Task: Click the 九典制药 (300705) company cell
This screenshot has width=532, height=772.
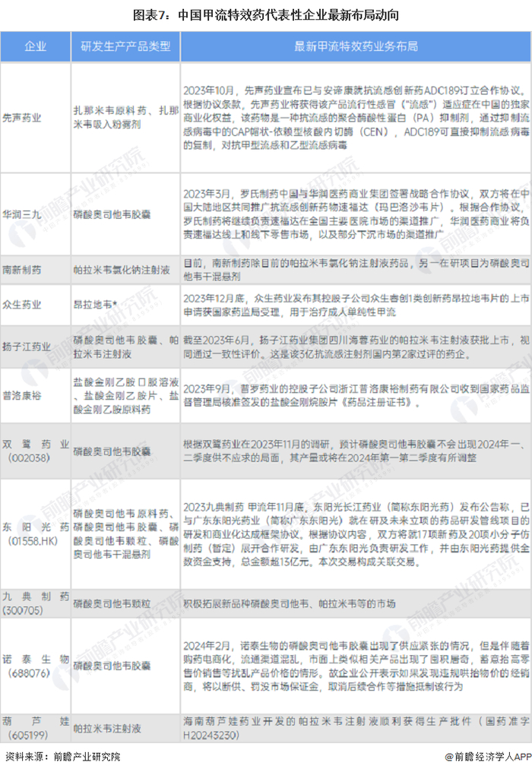Action: click(x=36, y=603)
